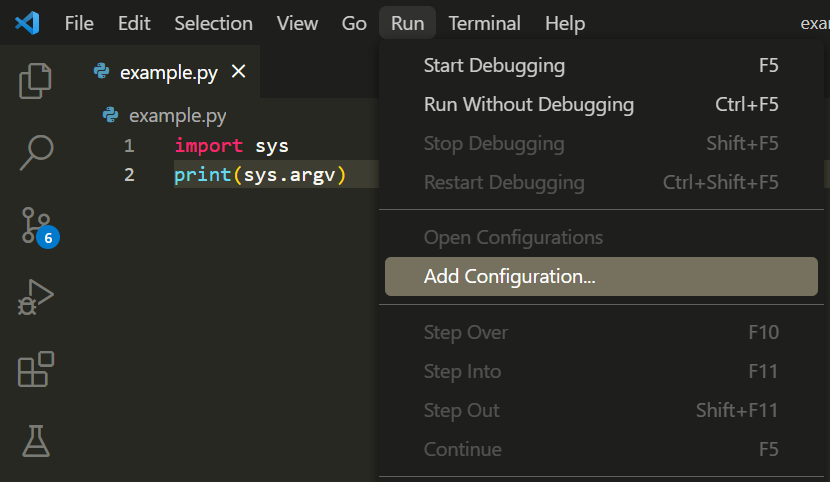Click Stop Debugging menu entry
This screenshot has width=830, height=482.
[x=601, y=143]
